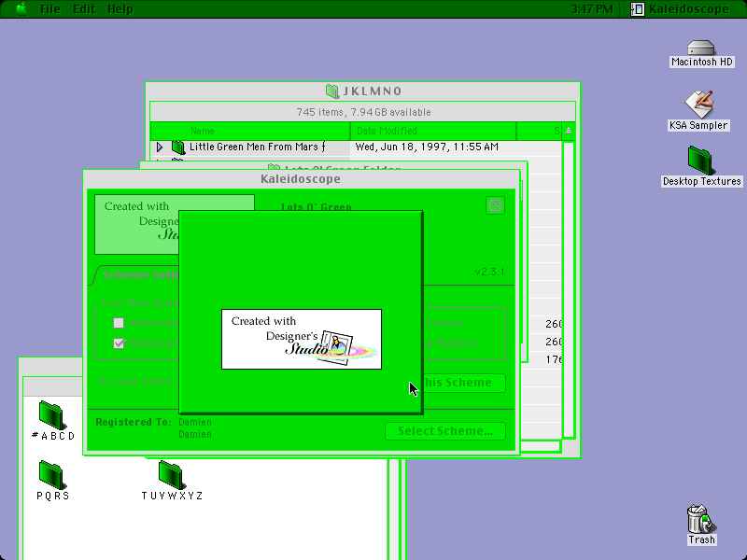Click the Designer's Studio splash image
Image resolution: width=747 pixels, height=560 pixels.
point(302,339)
